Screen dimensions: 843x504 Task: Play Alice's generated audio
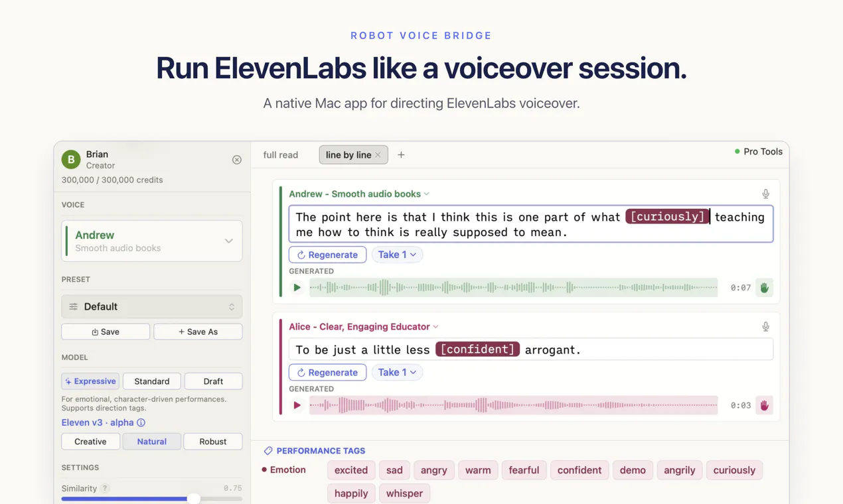297,405
